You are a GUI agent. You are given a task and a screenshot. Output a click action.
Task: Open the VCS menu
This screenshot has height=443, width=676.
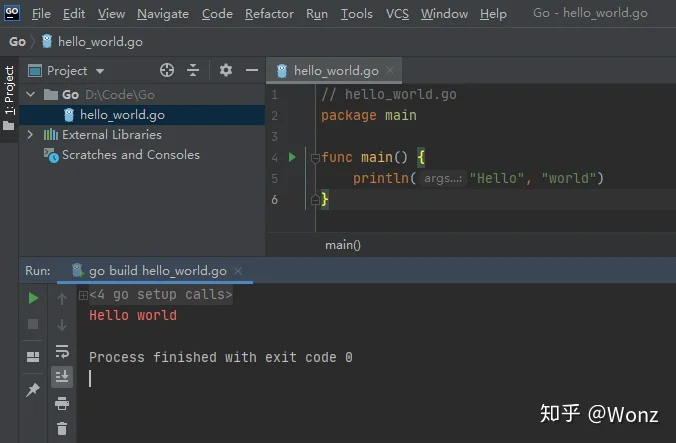[x=397, y=14]
